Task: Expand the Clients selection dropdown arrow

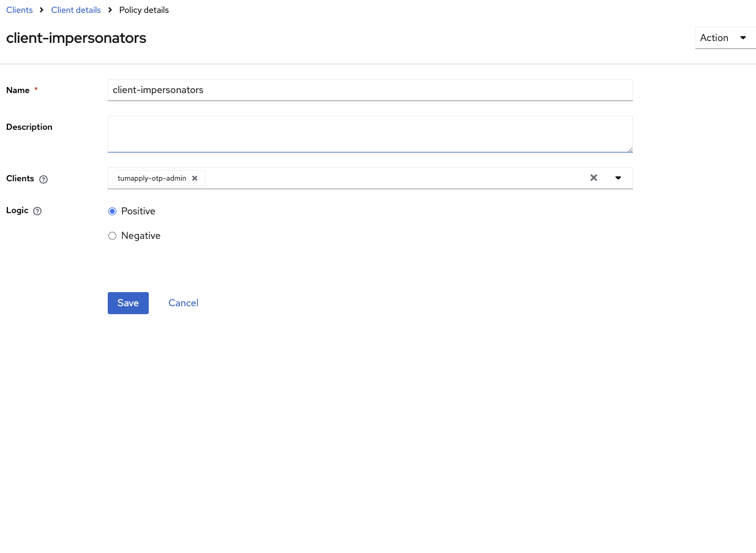Action: (x=618, y=178)
